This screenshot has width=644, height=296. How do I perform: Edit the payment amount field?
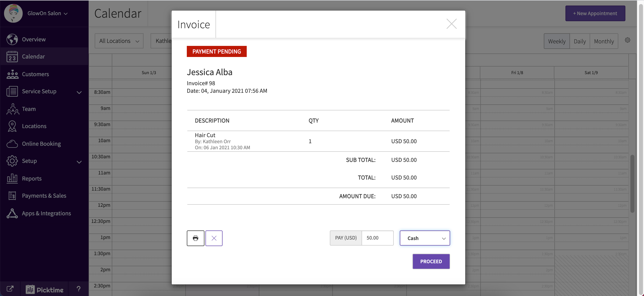(377, 238)
